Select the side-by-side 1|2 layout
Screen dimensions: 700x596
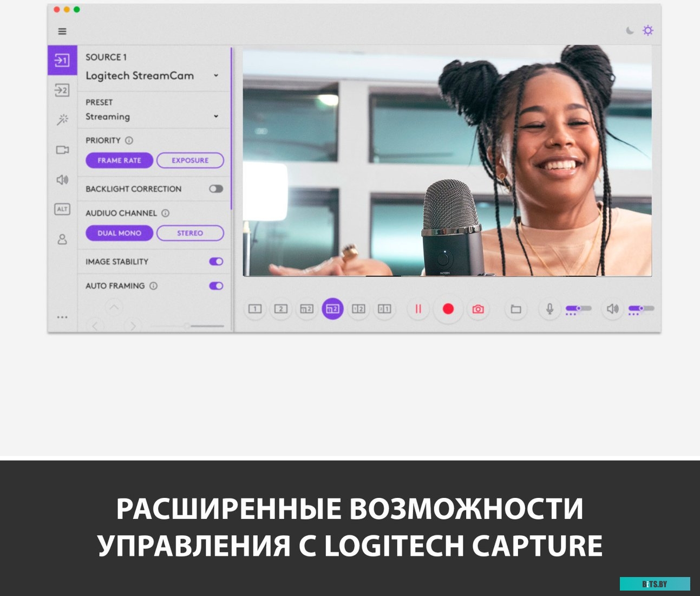358,309
